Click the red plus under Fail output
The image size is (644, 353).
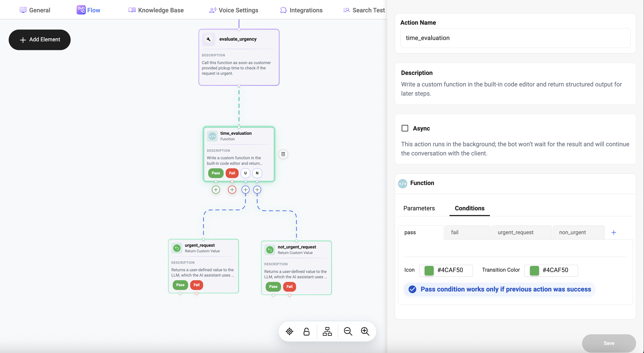click(232, 190)
